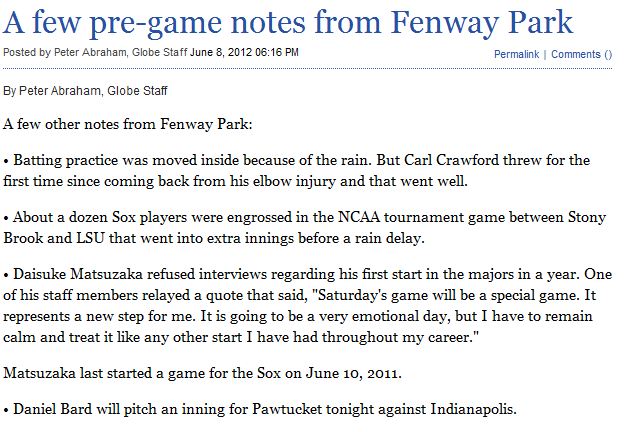627x432 pixels.
Task: Click the 'By Peter Abraham, Globe Staff' byline
Action: pos(85,91)
